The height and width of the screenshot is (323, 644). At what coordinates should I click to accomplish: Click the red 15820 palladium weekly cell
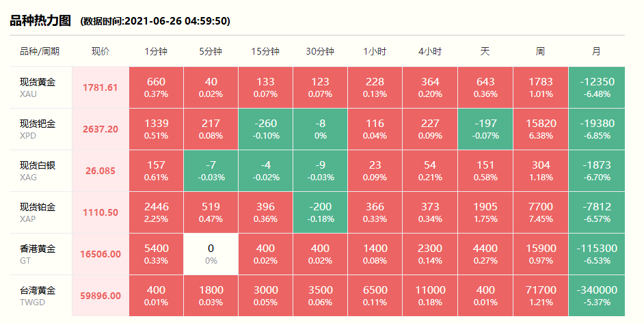(x=540, y=129)
